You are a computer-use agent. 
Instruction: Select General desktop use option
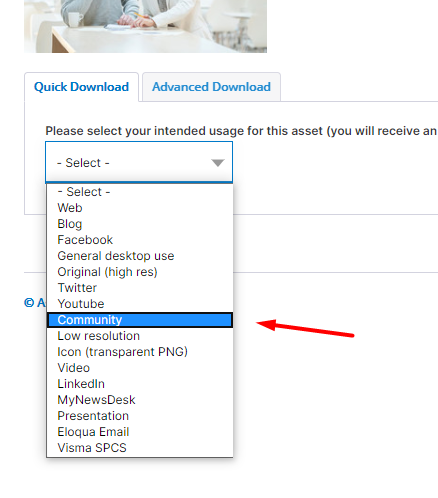click(x=140, y=256)
